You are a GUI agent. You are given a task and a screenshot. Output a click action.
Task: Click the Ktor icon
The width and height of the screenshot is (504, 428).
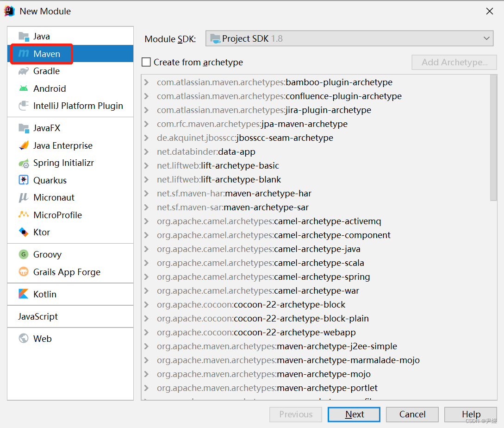(24, 232)
